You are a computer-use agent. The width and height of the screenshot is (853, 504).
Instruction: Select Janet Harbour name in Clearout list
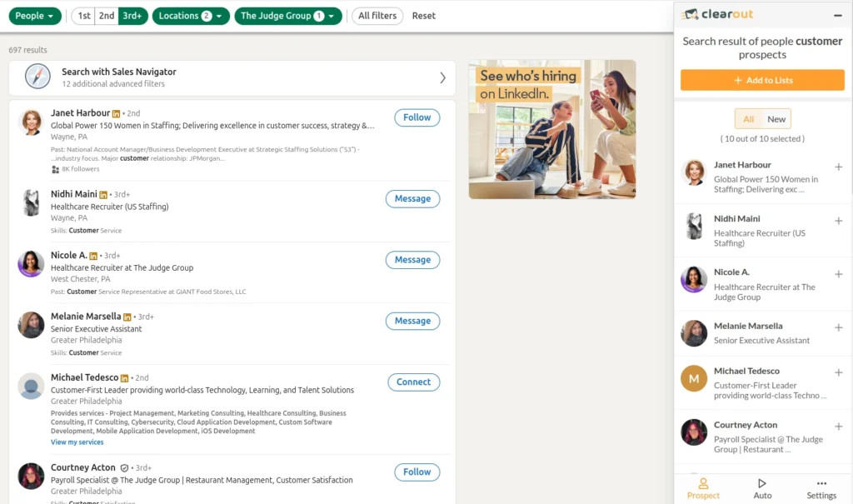(742, 164)
